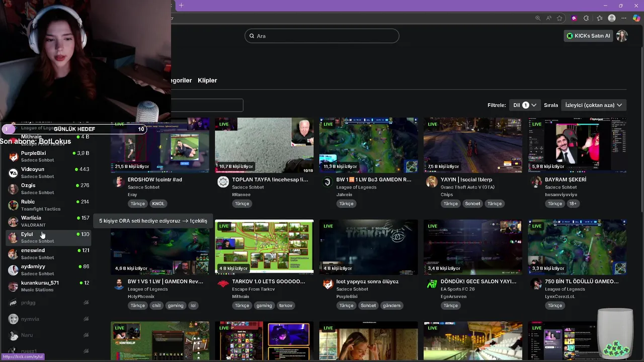Open the YAYIN !social !blerp stream thumbnail

tap(473, 145)
